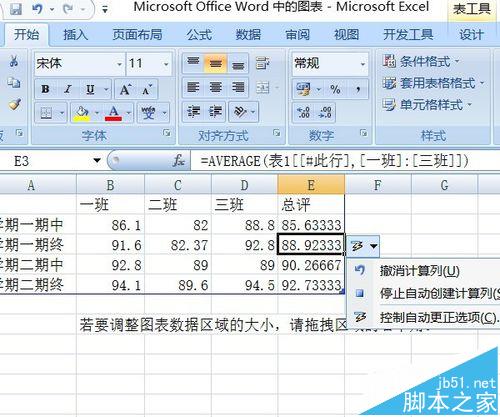Image resolution: width=500 pixels, height=417 pixels.
Task: Toggle Top Align vertical alignment
Action: tap(193, 63)
